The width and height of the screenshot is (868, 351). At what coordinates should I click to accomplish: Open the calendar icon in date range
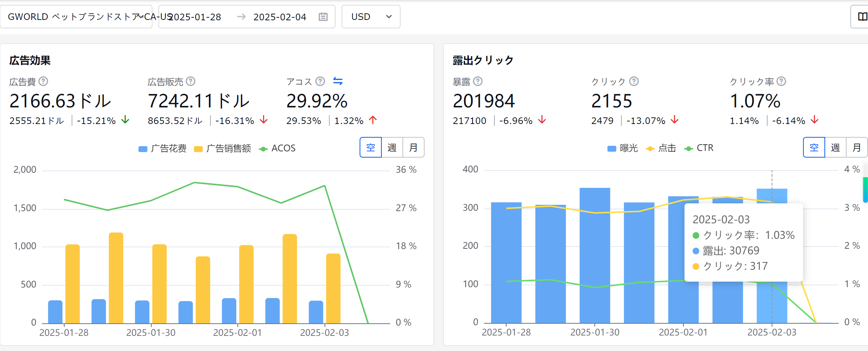tap(323, 17)
